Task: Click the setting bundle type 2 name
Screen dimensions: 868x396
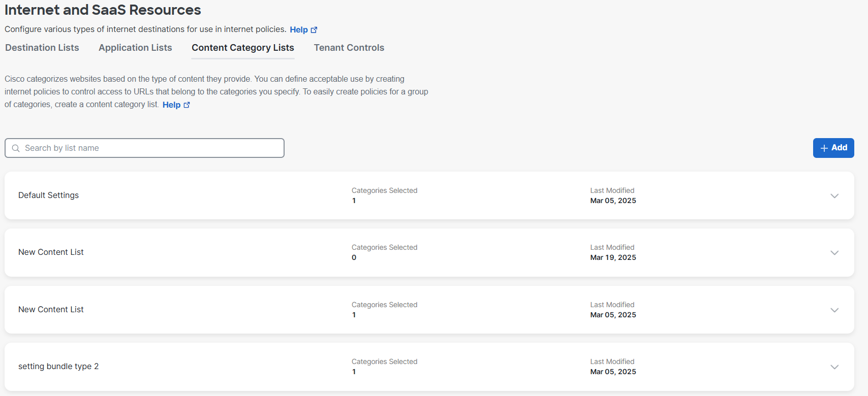Action: click(58, 367)
